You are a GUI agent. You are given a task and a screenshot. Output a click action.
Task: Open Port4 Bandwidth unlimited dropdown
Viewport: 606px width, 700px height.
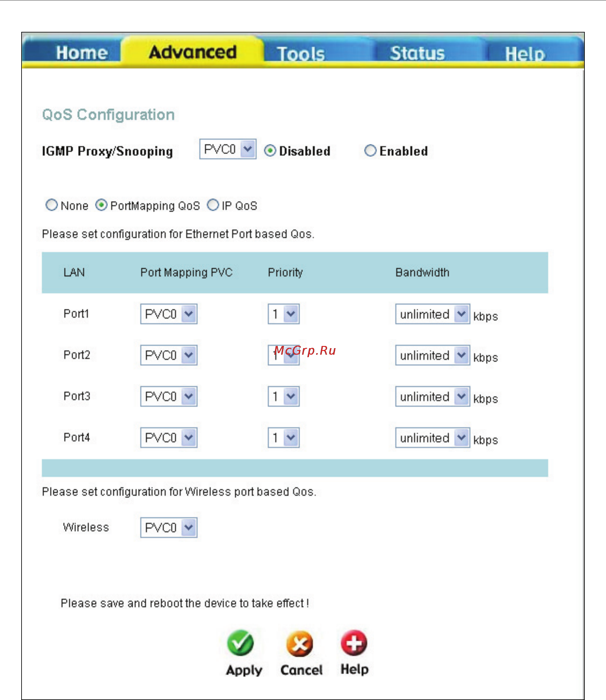(433, 437)
